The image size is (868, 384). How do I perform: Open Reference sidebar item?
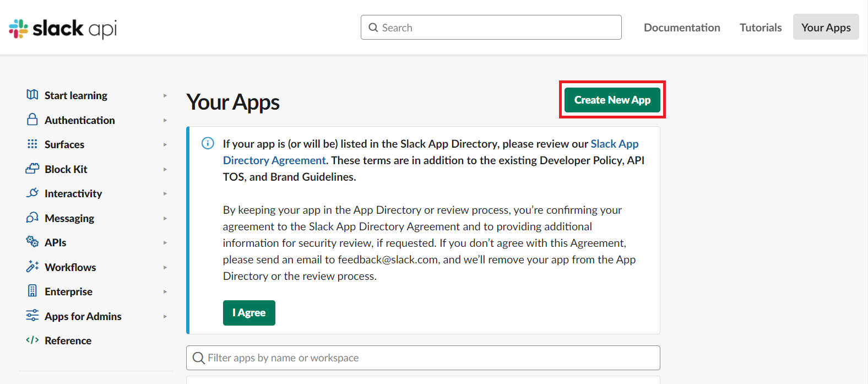68,340
